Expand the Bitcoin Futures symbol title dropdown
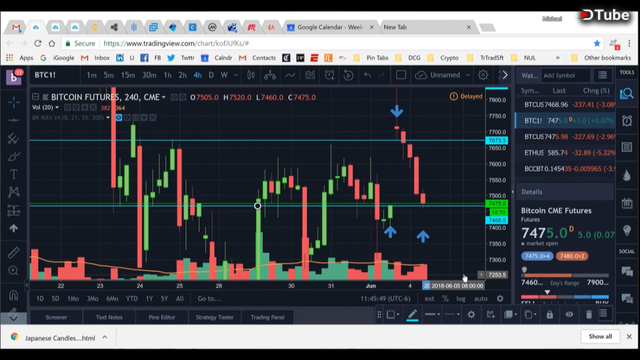The image size is (640, 360). click(164, 97)
